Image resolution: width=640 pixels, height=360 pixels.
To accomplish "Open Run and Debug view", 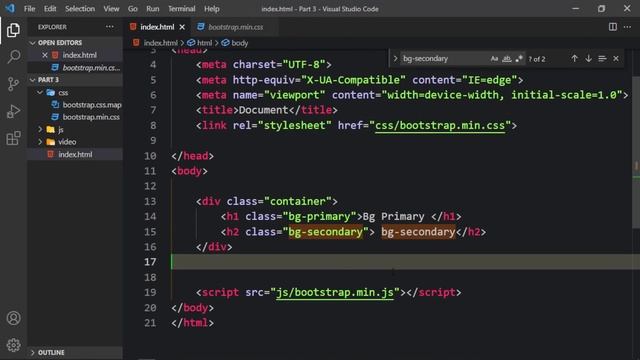I will pos(13,111).
